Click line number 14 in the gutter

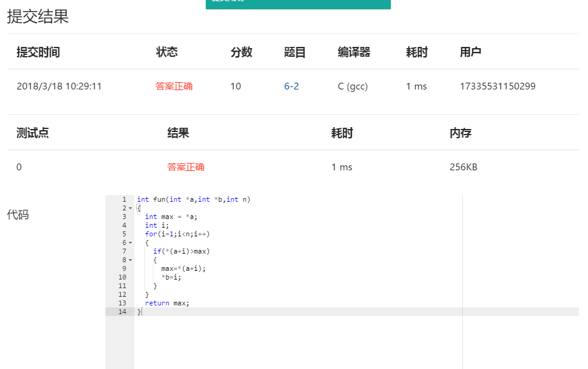(x=122, y=312)
